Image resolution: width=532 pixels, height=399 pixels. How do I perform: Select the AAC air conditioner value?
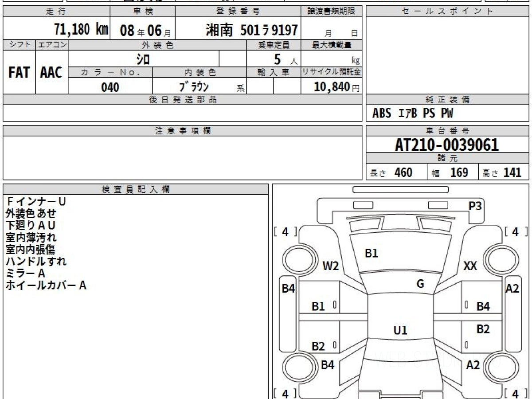click(51, 73)
